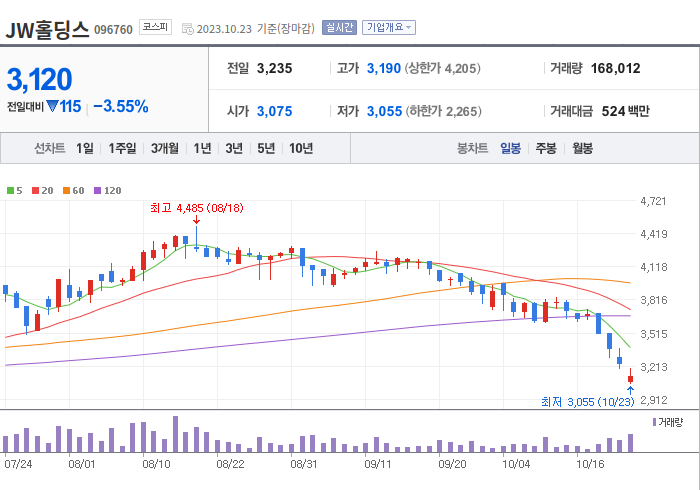Click the 하한가 2,265 text
The image size is (700, 490).
pos(444,111)
